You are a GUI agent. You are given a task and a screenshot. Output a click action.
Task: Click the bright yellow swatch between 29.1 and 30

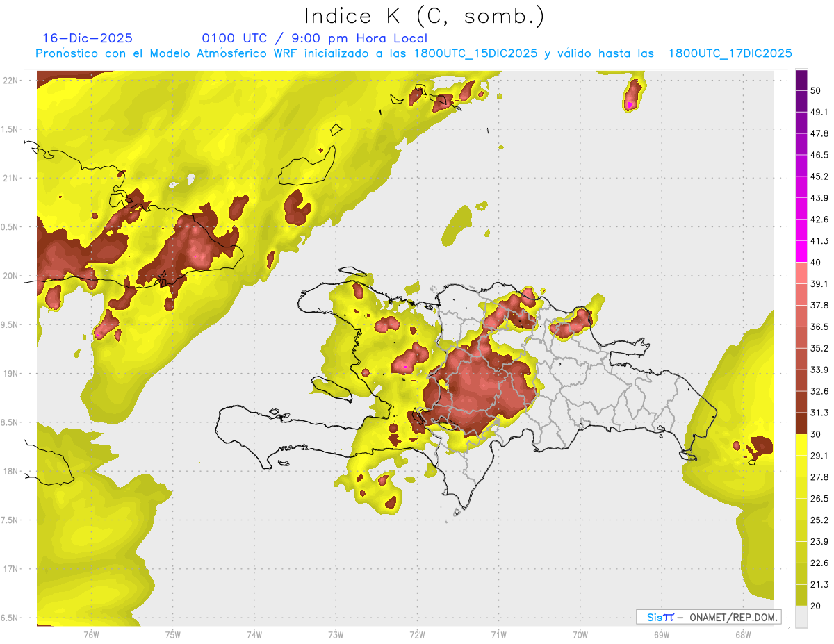801,445
